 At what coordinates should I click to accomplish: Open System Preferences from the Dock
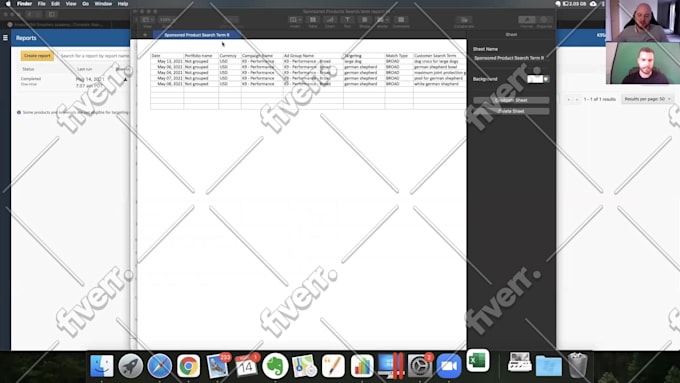click(420, 366)
